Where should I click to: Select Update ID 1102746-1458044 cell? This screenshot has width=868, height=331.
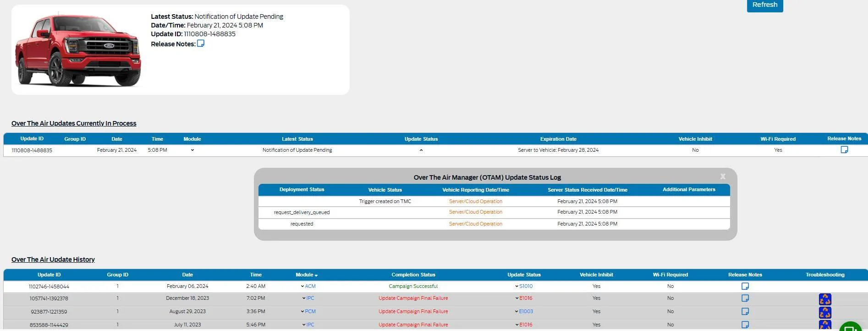tap(49, 287)
